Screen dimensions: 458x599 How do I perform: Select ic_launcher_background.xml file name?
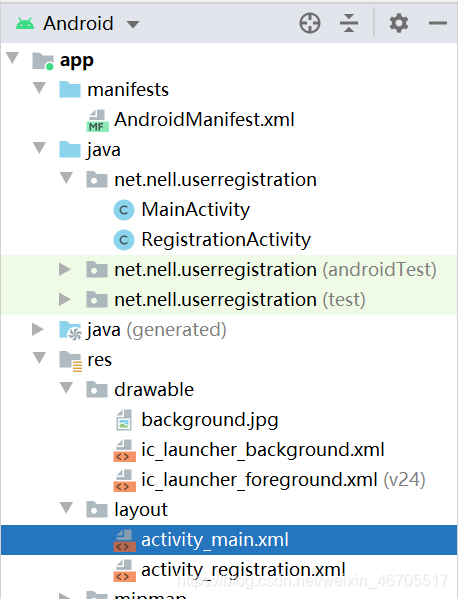(x=263, y=450)
